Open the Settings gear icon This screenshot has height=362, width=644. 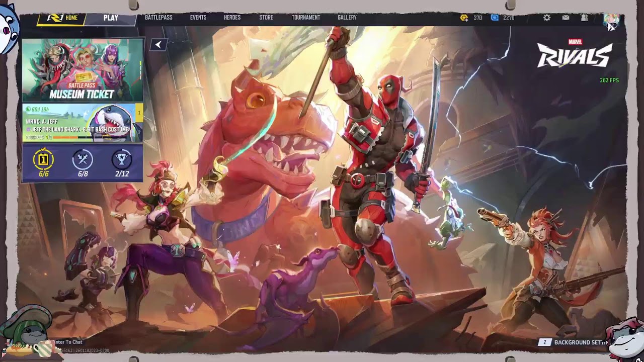point(547,18)
